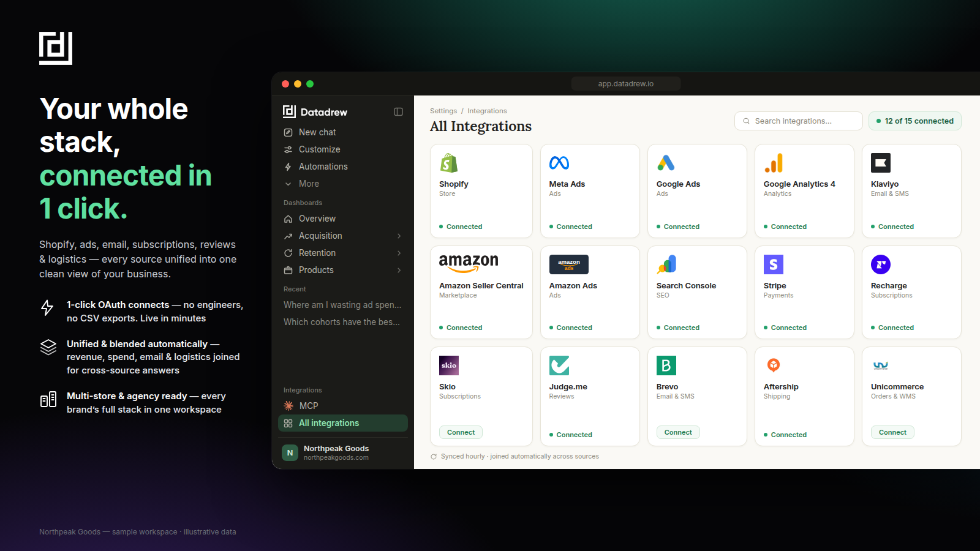Click the Unicommerce logo icon

point(881,365)
